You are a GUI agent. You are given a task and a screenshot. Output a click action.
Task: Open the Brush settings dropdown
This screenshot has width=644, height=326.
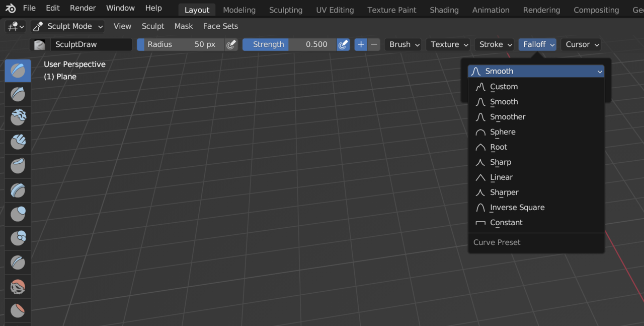[404, 44]
